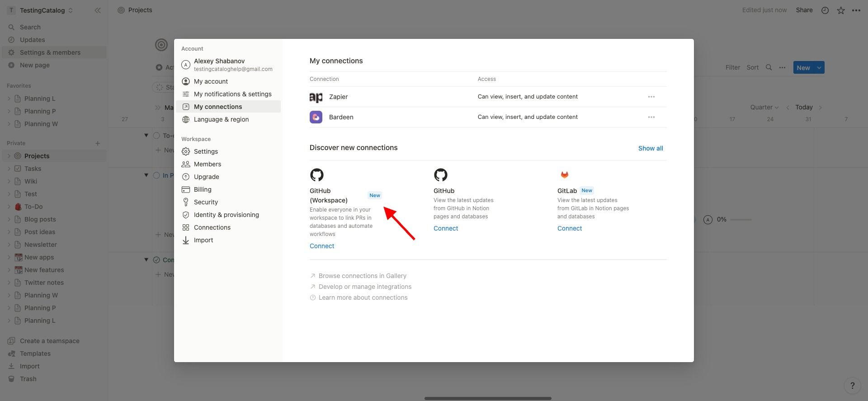Open Quarter timescale dropdown
The width and height of the screenshot is (868, 401).
point(764,107)
